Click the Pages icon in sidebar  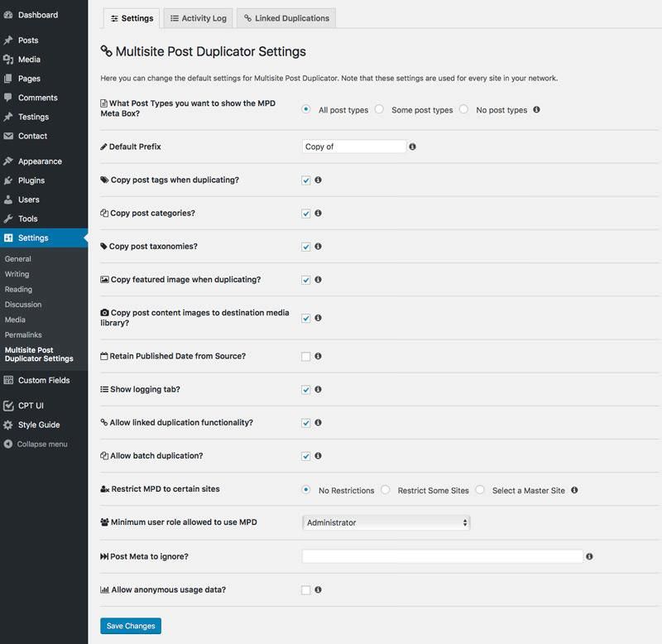coord(8,79)
